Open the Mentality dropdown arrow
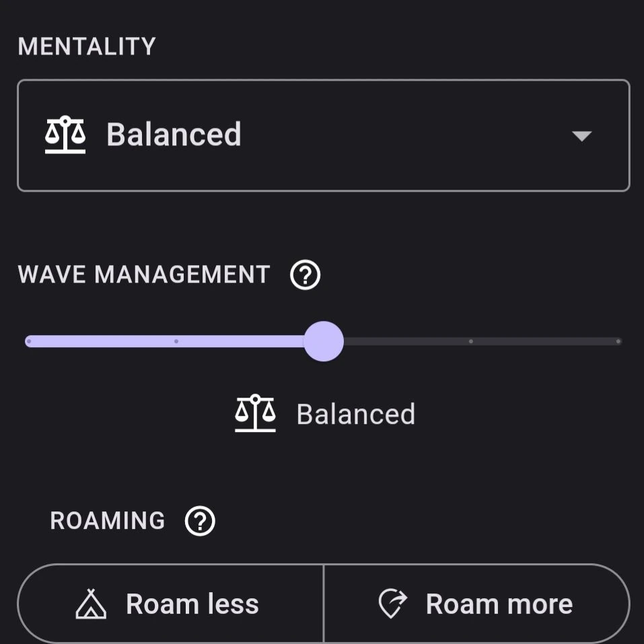 point(581,136)
